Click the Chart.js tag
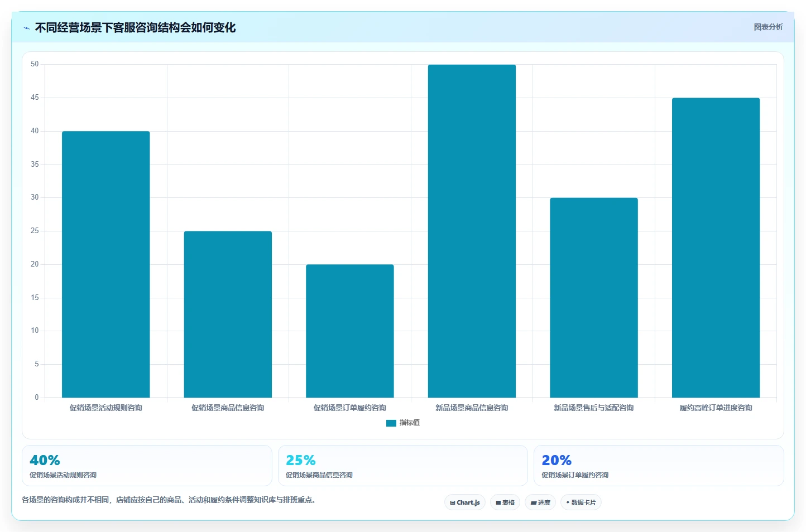806x532 pixels. [465, 502]
